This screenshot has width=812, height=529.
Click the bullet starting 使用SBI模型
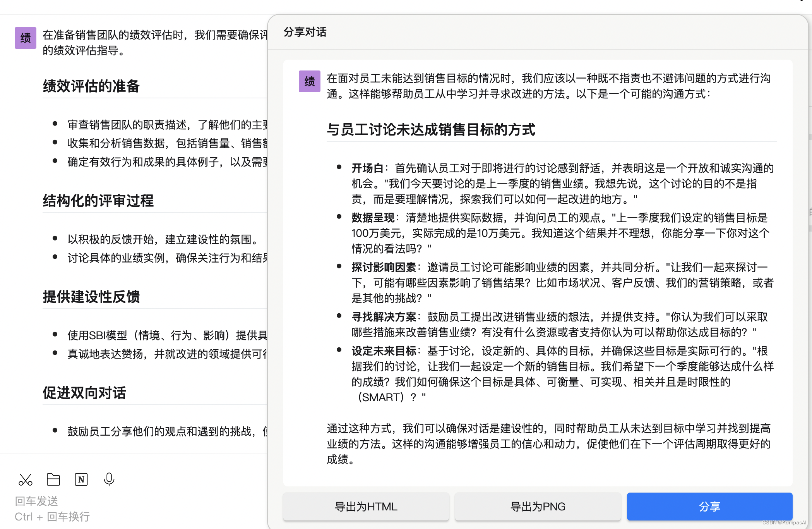pos(168,335)
